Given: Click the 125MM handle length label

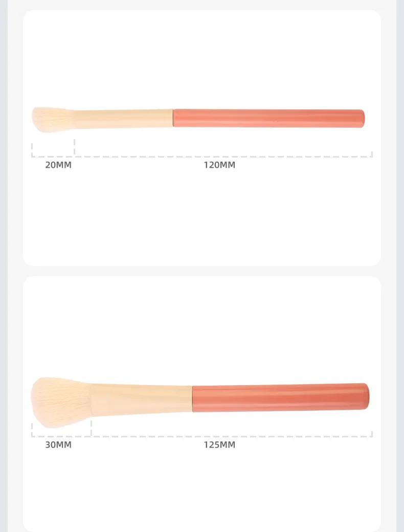Looking at the screenshot, I should click(x=219, y=445).
